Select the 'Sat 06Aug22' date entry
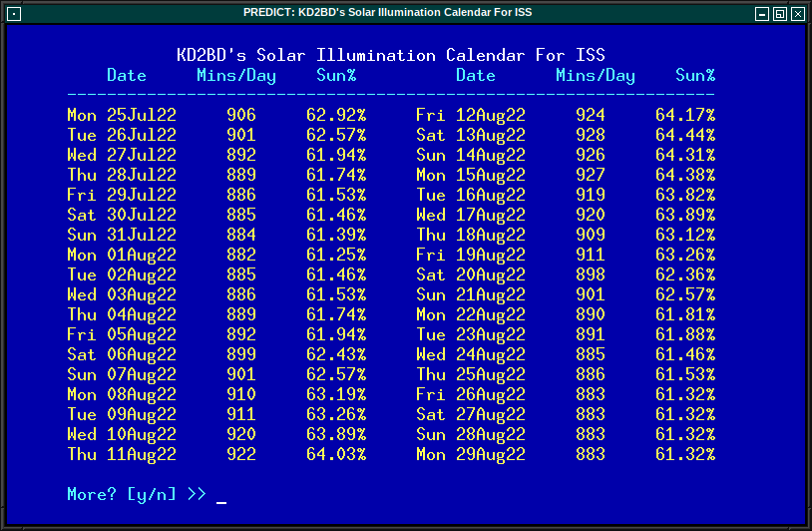Image resolution: width=812 pixels, height=531 pixels. [122, 354]
